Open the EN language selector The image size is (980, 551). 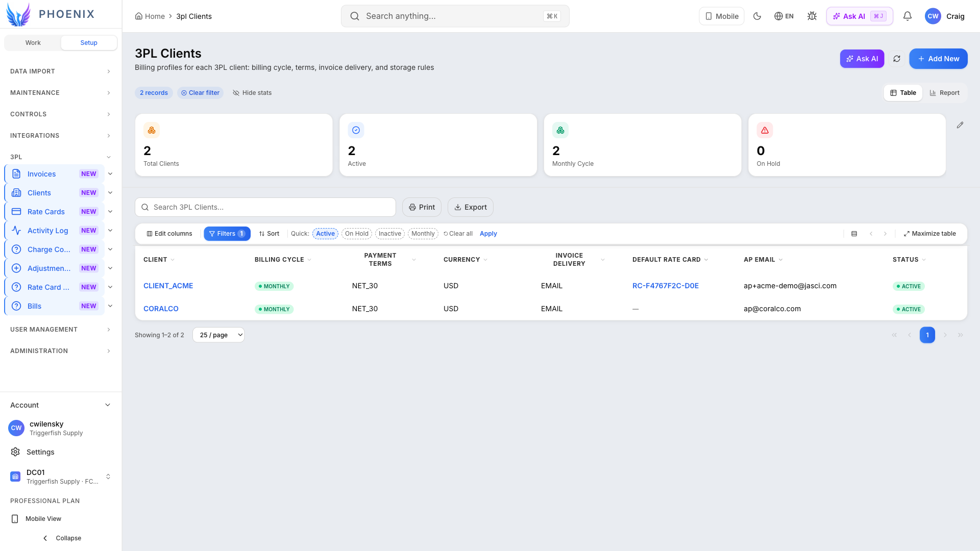click(784, 16)
